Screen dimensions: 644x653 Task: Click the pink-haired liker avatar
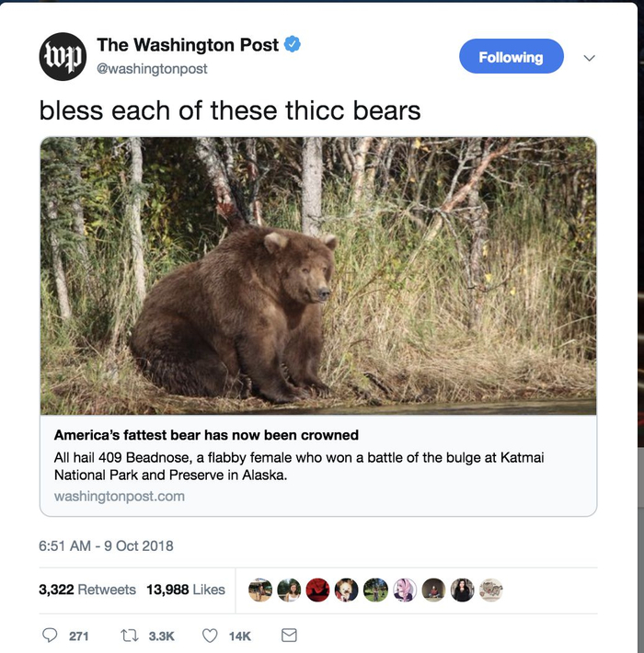[404, 590]
